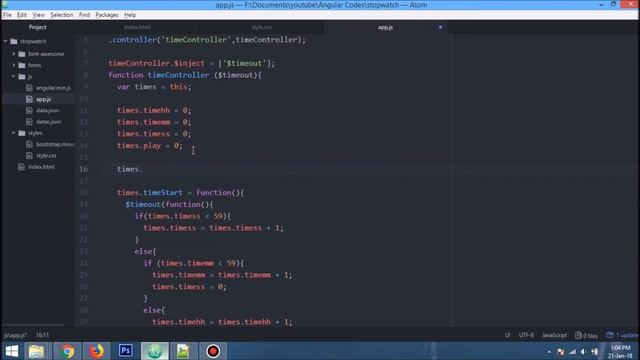Click the font-awesome folder icon
This screenshot has height=360, width=640.
22,54
